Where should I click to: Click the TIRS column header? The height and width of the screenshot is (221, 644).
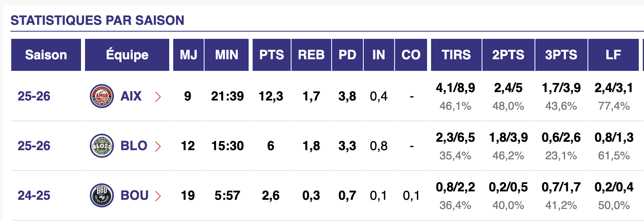[x=456, y=55]
